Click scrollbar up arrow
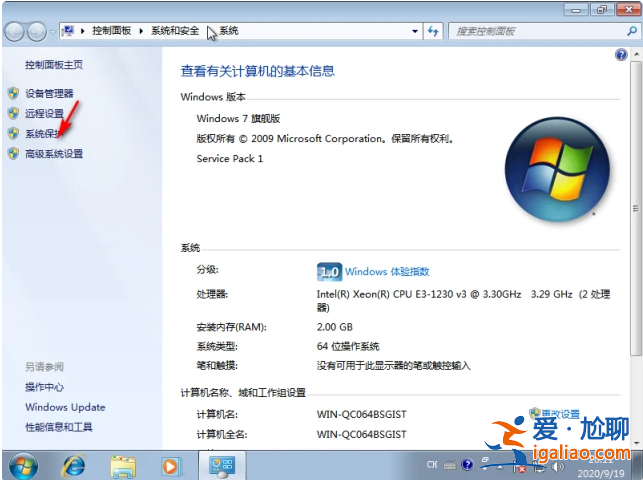The image size is (643, 480). [x=636, y=54]
